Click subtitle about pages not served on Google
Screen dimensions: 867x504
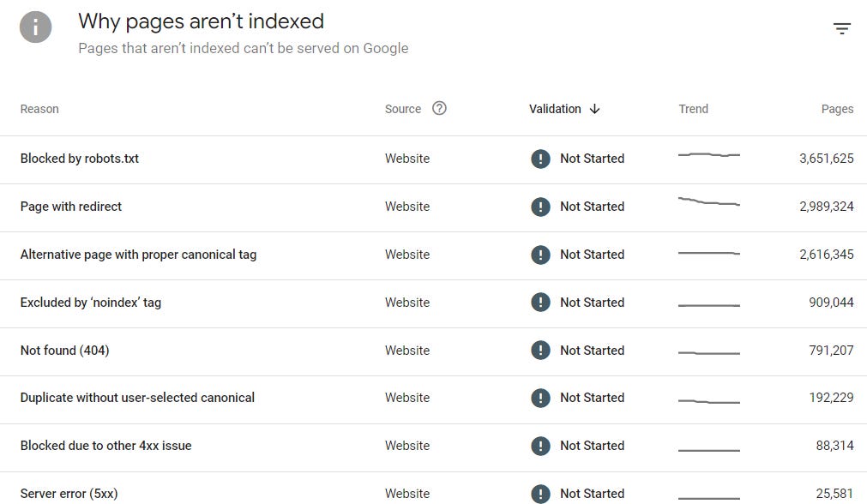pyautogui.click(x=244, y=49)
